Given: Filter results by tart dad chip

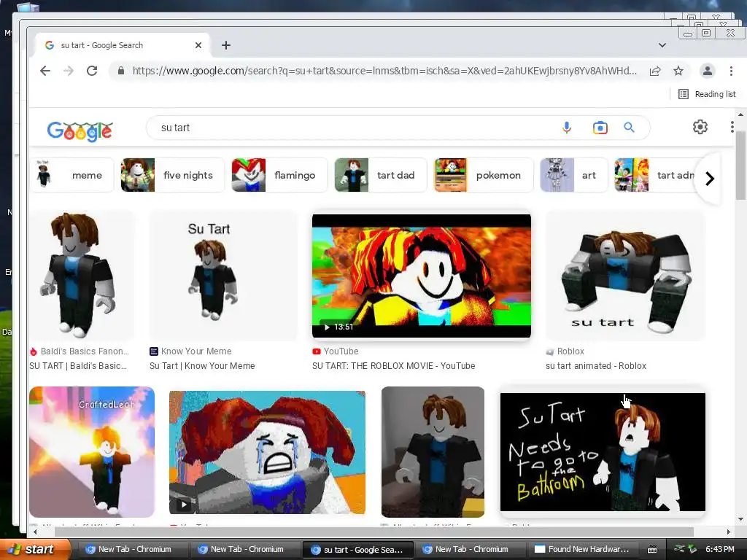Looking at the screenshot, I should (x=381, y=175).
